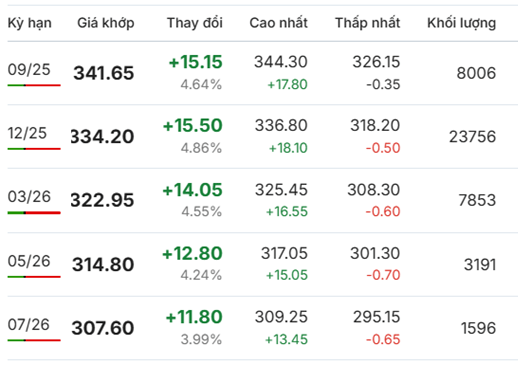Image resolution: width=518 pixels, height=365 pixels.
Task: Click the +15.50 change value
Action: tap(193, 125)
